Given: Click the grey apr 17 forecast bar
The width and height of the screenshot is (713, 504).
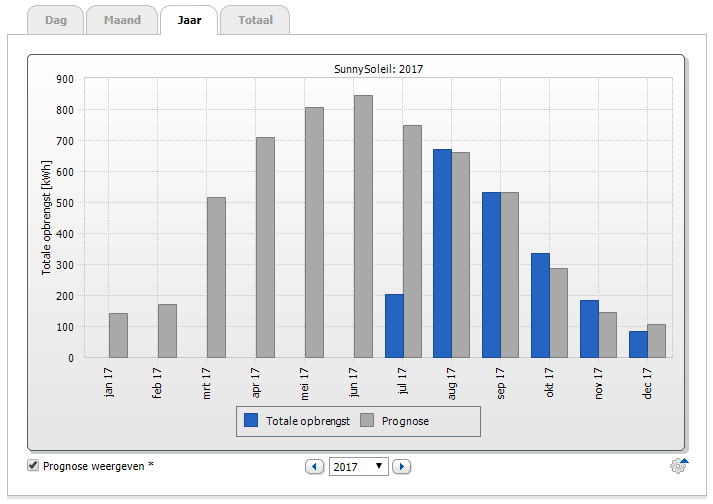Looking at the screenshot, I should click(266, 247).
